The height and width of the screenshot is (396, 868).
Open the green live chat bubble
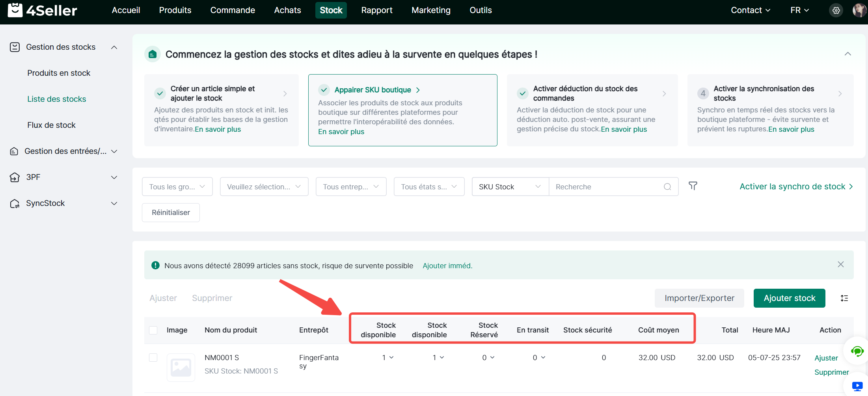(x=857, y=351)
